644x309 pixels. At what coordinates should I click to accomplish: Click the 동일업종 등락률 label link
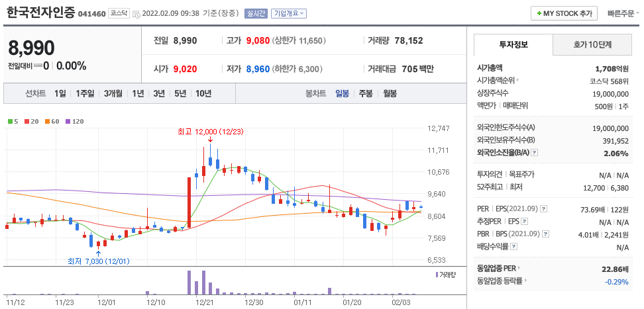500,281
